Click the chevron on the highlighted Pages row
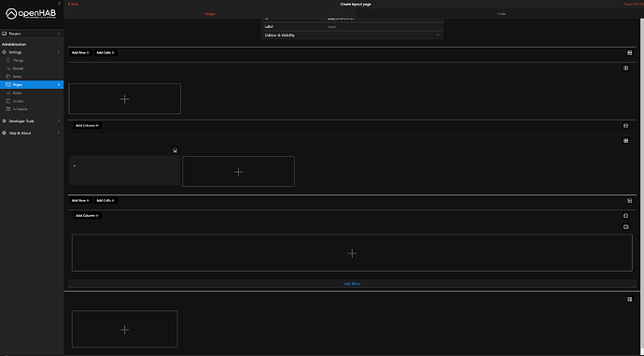 (x=59, y=85)
